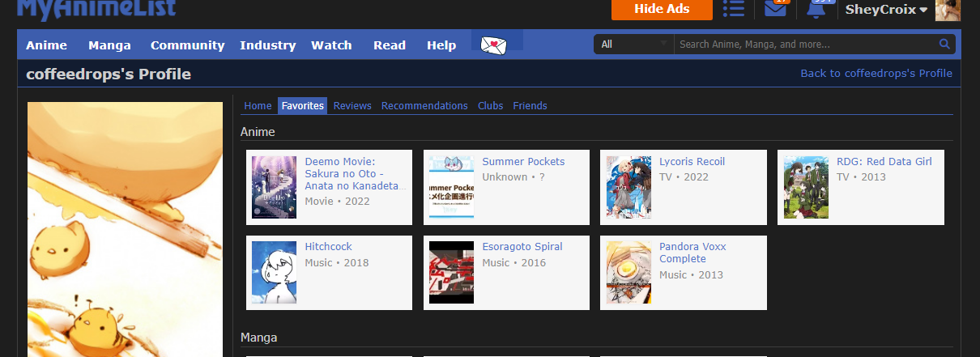Open Deemo Movie title link
This screenshot has height=357, width=980.
click(x=353, y=174)
